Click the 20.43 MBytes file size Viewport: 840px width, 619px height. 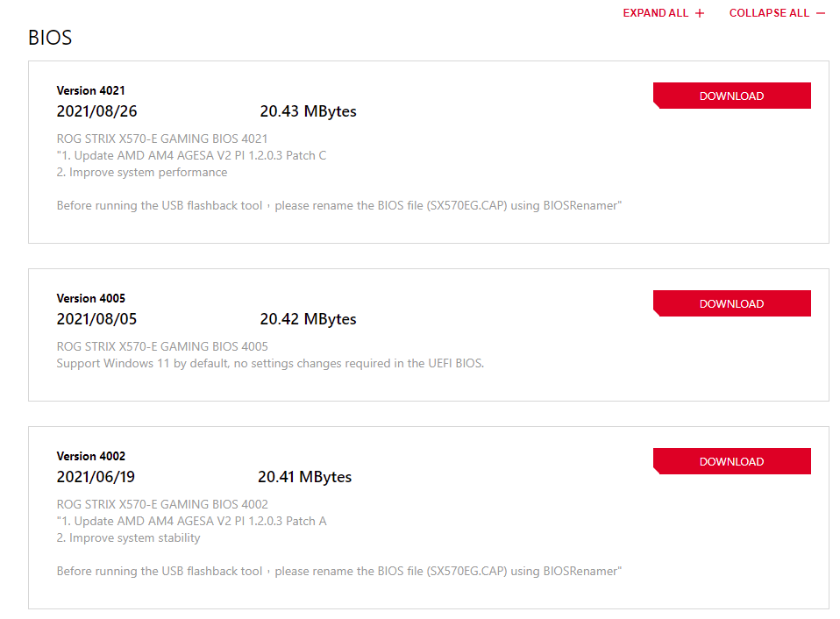click(x=308, y=111)
